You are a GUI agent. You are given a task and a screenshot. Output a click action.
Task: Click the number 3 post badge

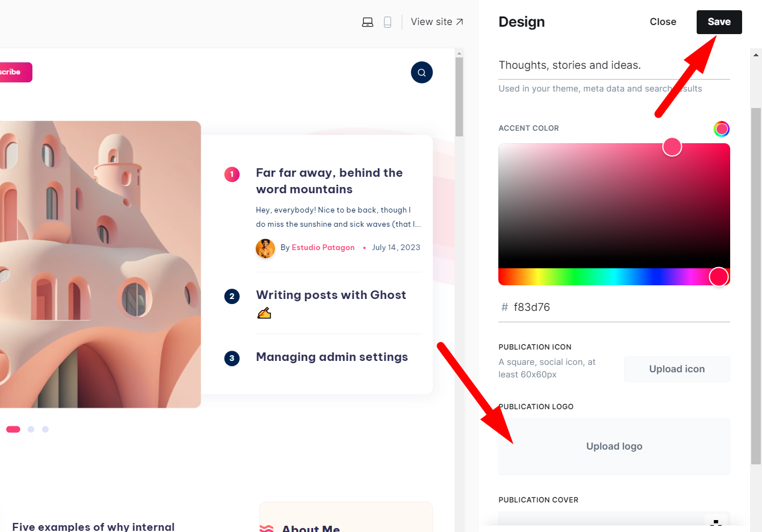[232, 358]
